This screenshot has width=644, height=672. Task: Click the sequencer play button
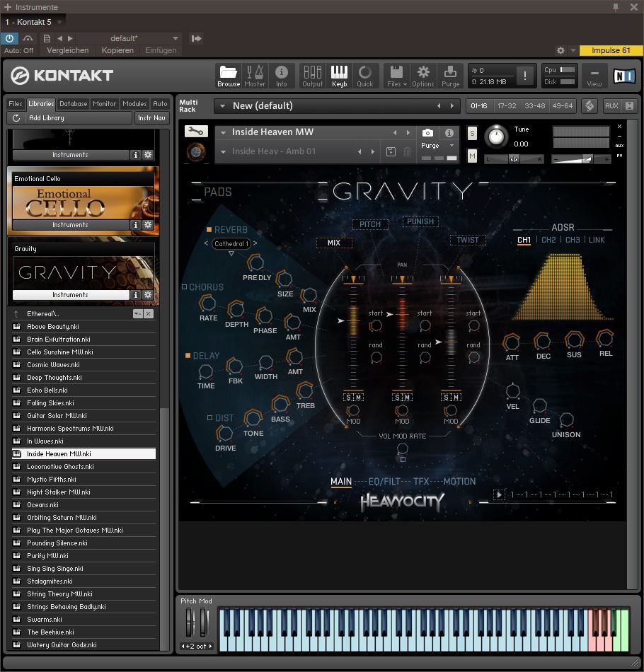[499, 494]
